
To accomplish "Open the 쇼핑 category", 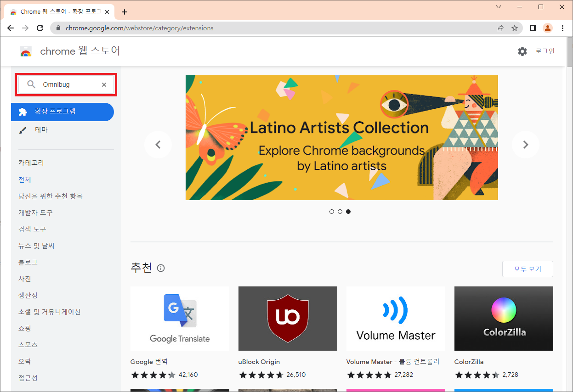I will pos(25,328).
